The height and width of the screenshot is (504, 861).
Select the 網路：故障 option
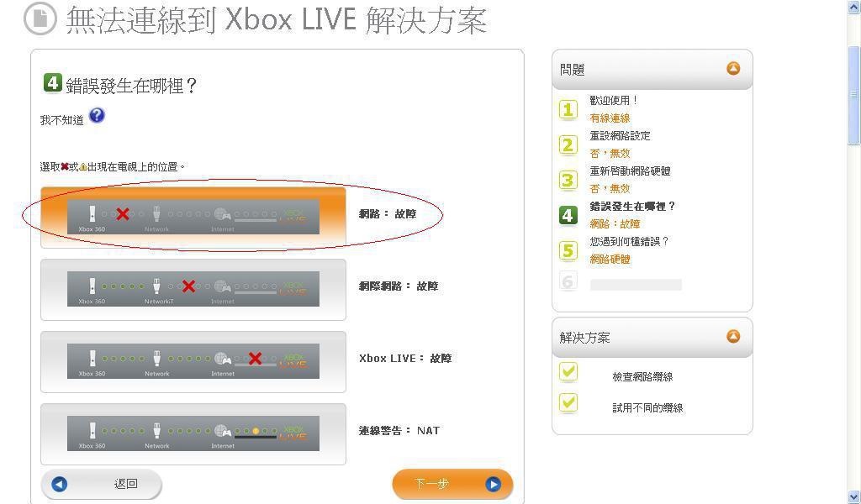[193, 218]
